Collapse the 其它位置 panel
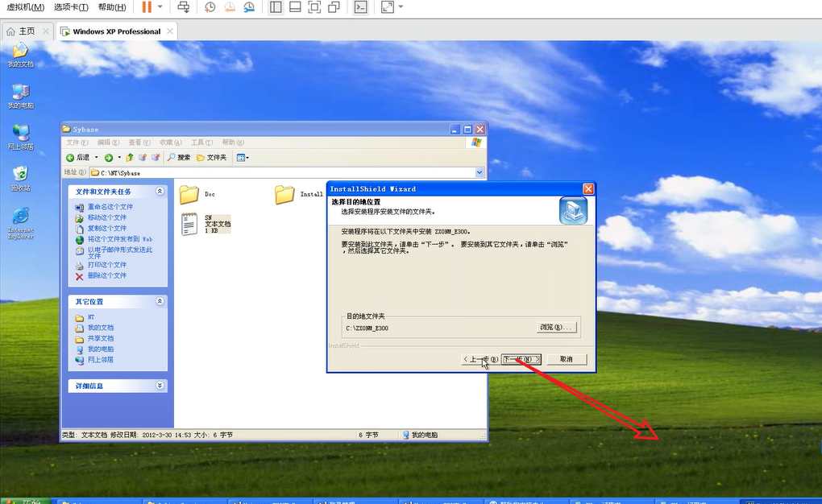 click(x=160, y=301)
